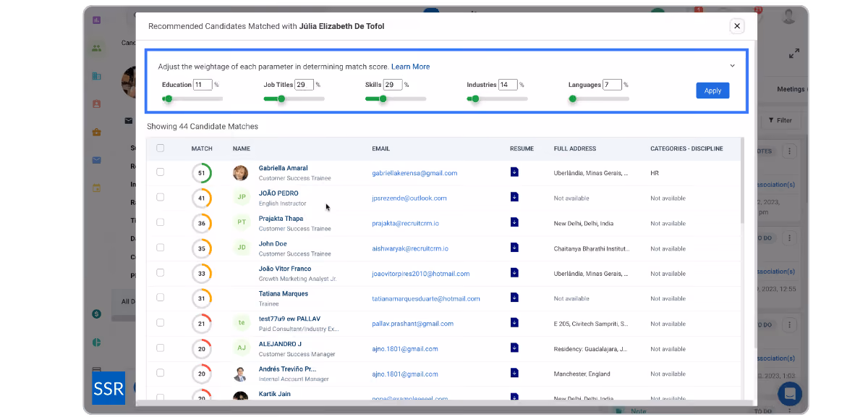This screenshot has height=420, width=868.
Task: Select the checkbox for Tatiana Marques
Action: point(161,298)
